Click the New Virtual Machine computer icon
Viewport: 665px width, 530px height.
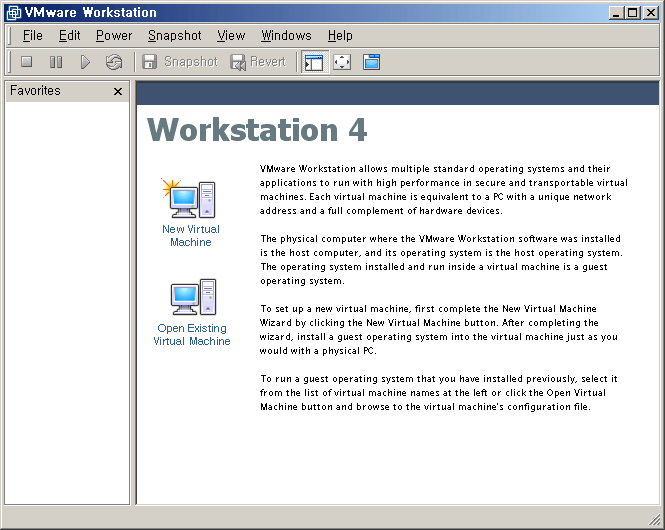click(189, 199)
